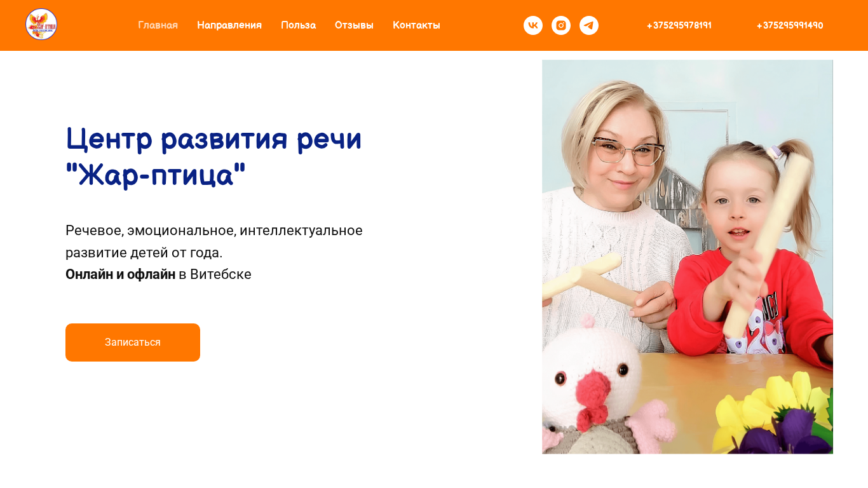868x488 pixels.
Task: Select the Польза navigation link
Action: tap(298, 25)
